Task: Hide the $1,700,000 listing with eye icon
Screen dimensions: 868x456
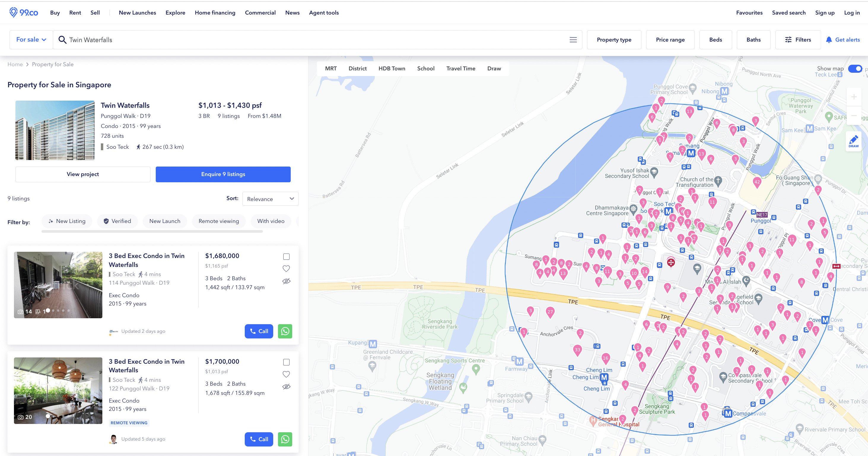Action: pos(286,387)
